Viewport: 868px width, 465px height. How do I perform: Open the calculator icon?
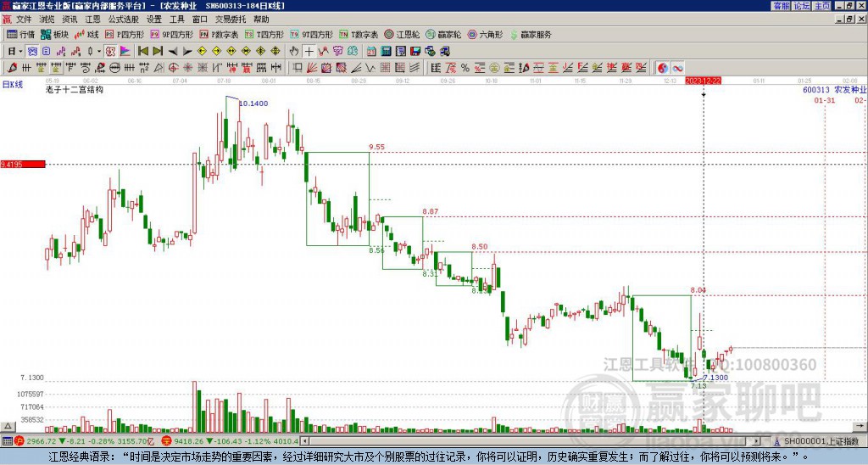tap(387, 52)
